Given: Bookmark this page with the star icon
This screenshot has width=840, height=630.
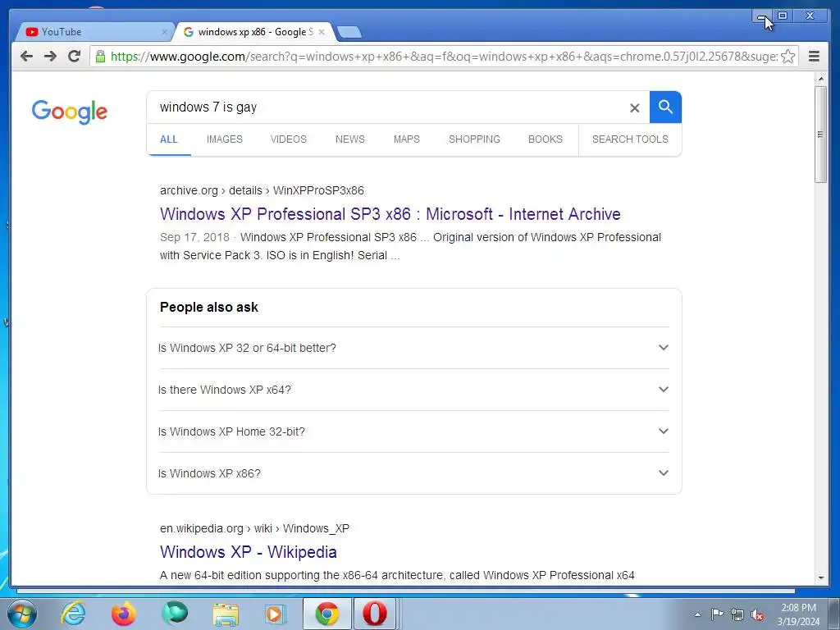Looking at the screenshot, I should click(x=787, y=57).
